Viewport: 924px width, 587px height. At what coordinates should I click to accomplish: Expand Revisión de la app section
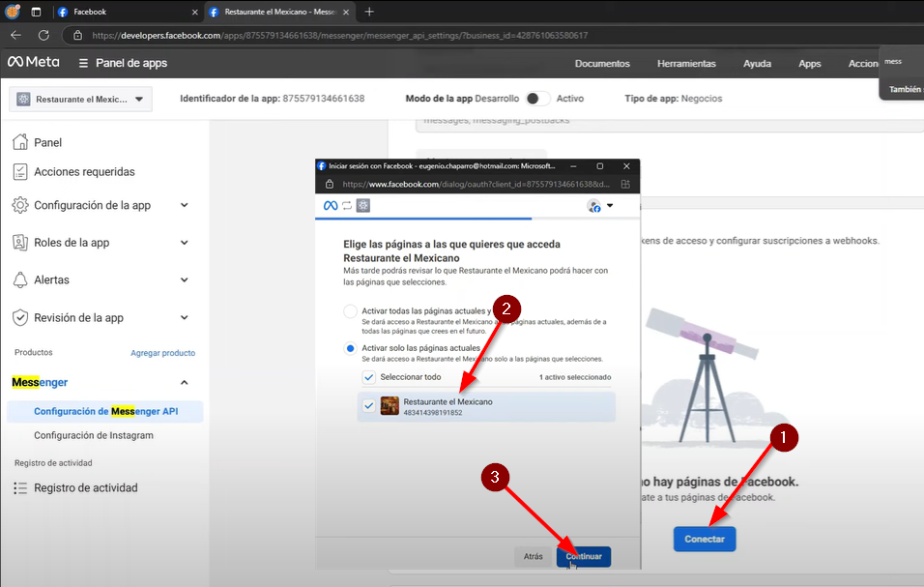coord(185,317)
